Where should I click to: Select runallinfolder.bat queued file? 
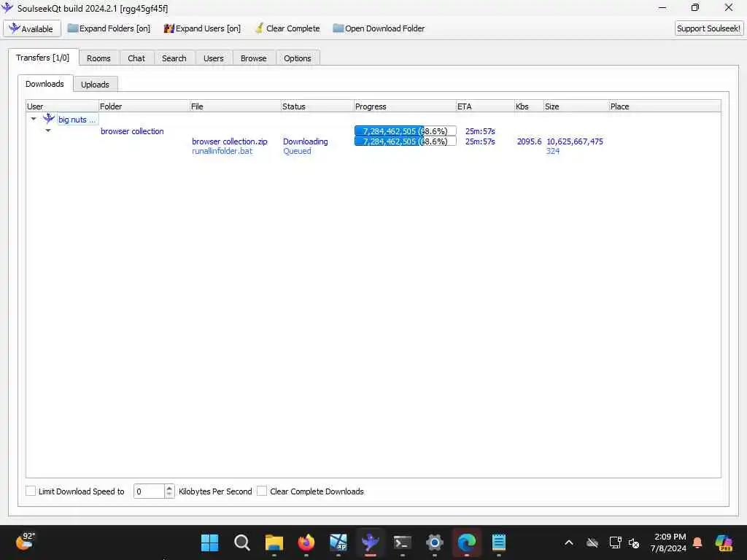click(x=222, y=151)
